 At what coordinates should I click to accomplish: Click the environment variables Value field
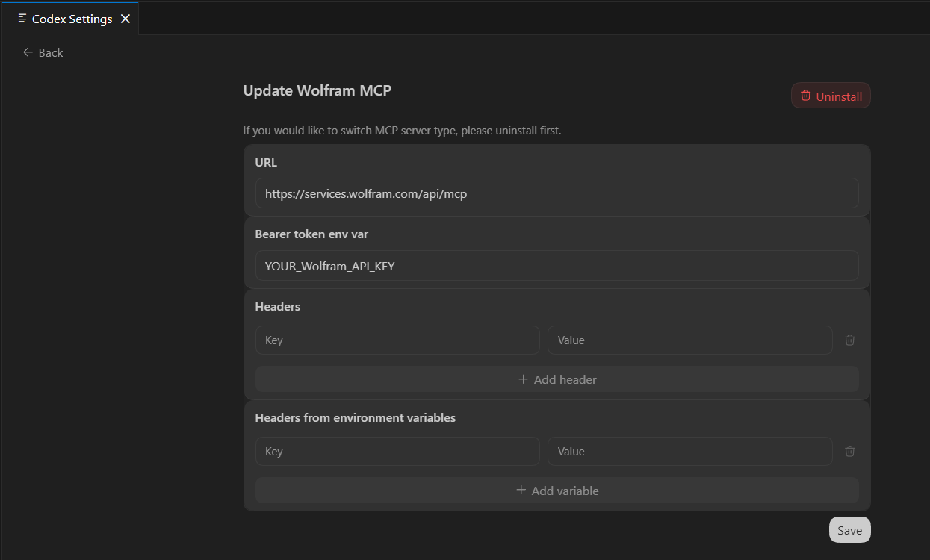pyautogui.click(x=689, y=451)
